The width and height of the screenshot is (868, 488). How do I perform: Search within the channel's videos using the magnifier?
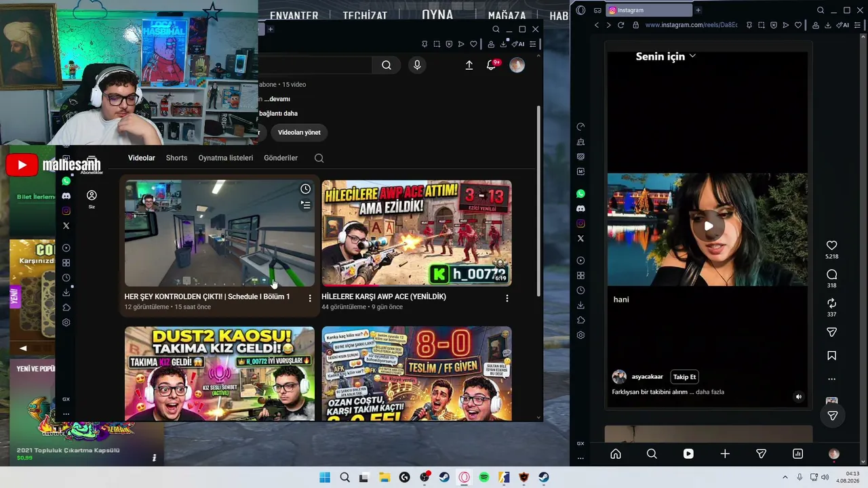click(319, 158)
